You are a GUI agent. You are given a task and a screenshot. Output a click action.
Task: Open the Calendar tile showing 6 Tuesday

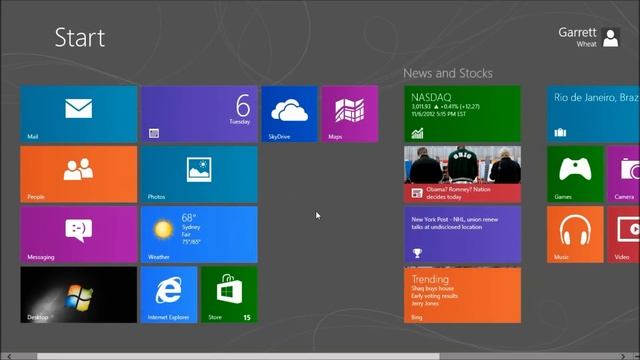point(199,114)
